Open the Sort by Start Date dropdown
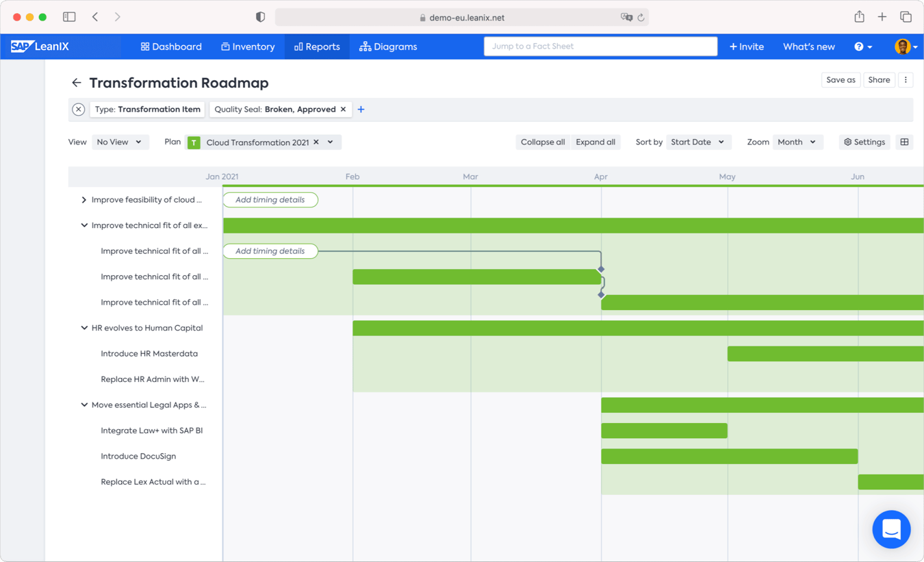This screenshot has height=562, width=924. pyautogui.click(x=697, y=142)
